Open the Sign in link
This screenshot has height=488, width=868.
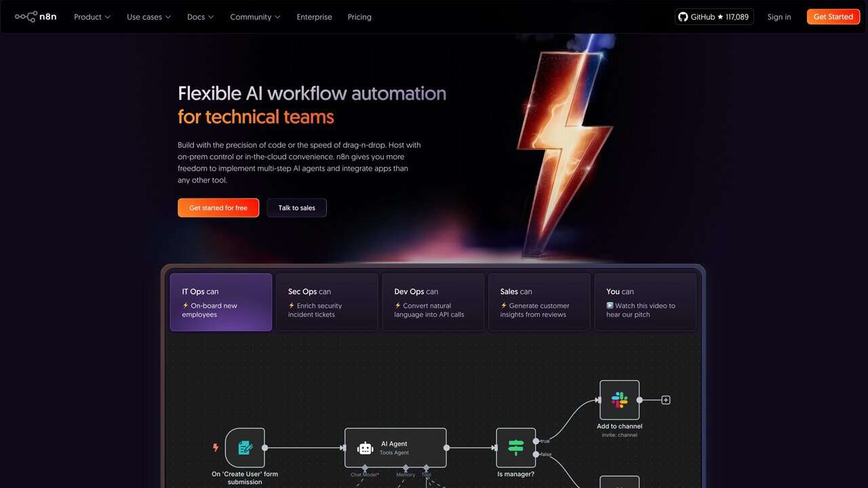779,17
